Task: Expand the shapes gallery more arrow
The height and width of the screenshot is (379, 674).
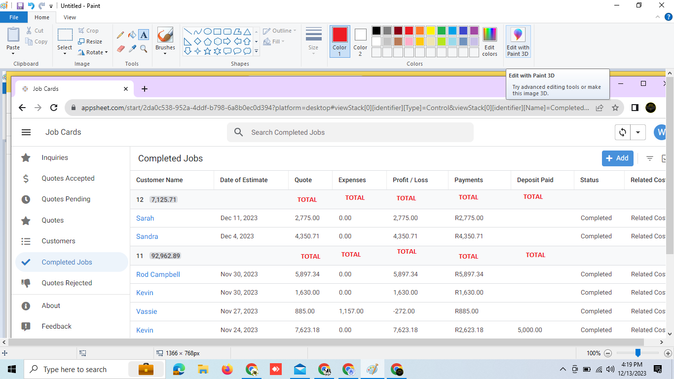Action: pyautogui.click(x=257, y=51)
